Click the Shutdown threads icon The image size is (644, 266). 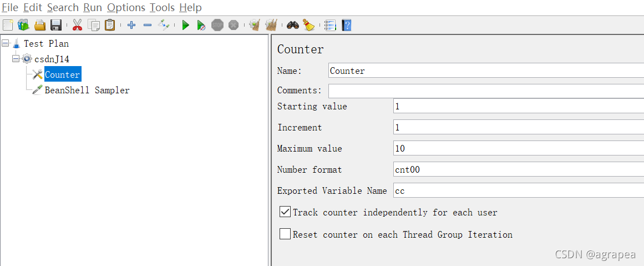(x=234, y=26)
